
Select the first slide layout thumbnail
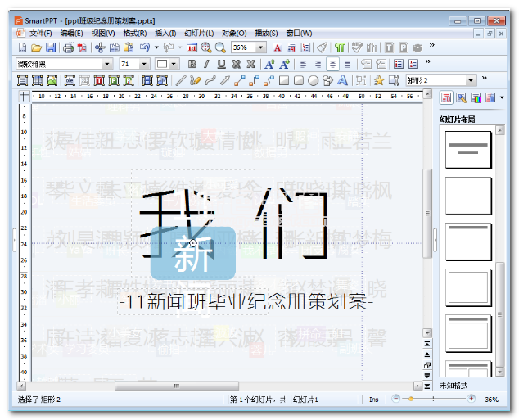tap(468, 150)
